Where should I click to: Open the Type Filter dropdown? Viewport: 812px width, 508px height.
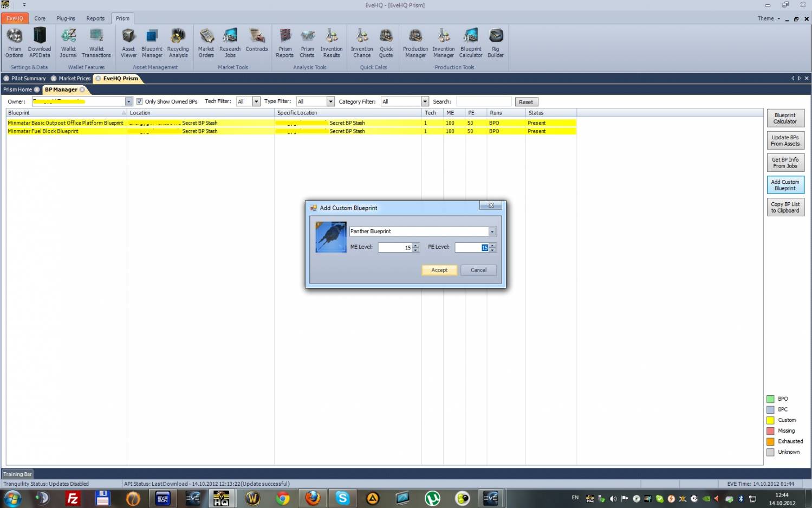tap(330, 101)
